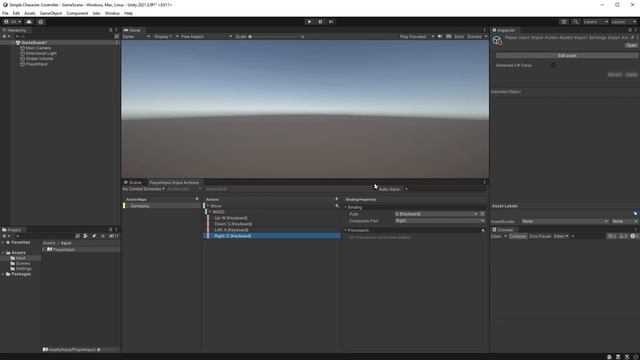This screenshot has height=360, width=640.
Task: Click the undo history icon top right
Action: (x=564, y=22)
